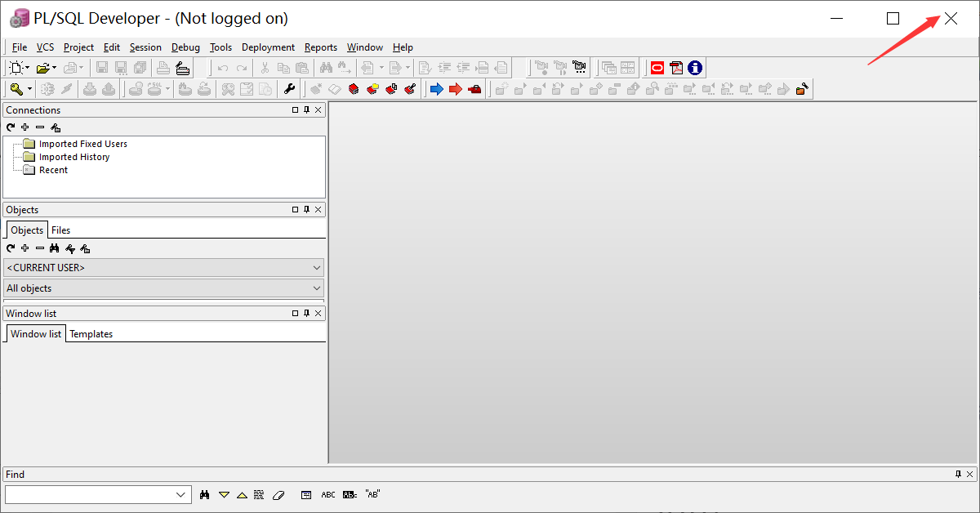Close the Connections panel
This screenshot has width=980, height=513.
(x=318, y=110)
